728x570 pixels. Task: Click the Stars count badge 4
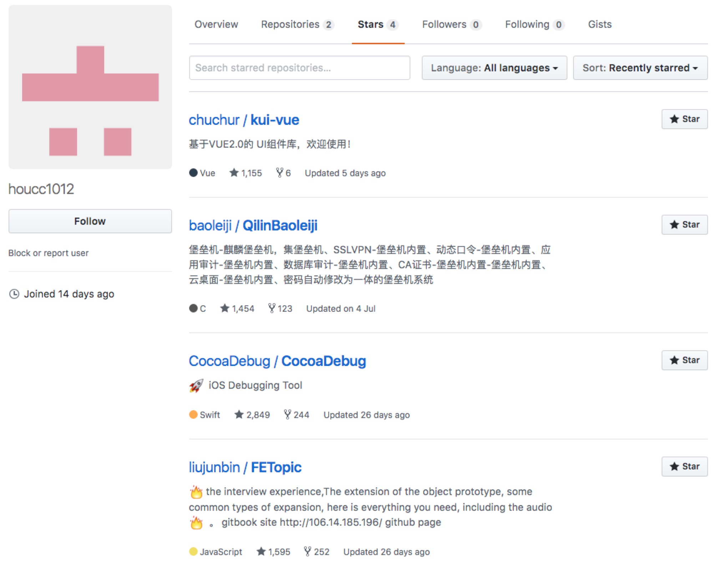coord(393,25)
